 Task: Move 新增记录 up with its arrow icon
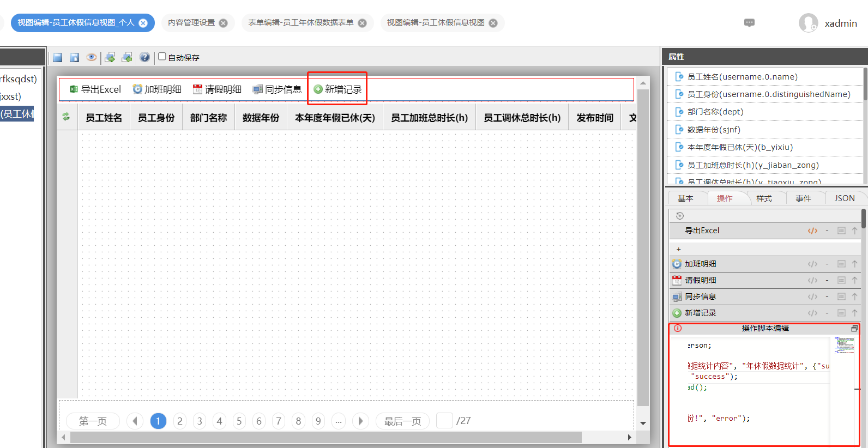tap(854, 313)
